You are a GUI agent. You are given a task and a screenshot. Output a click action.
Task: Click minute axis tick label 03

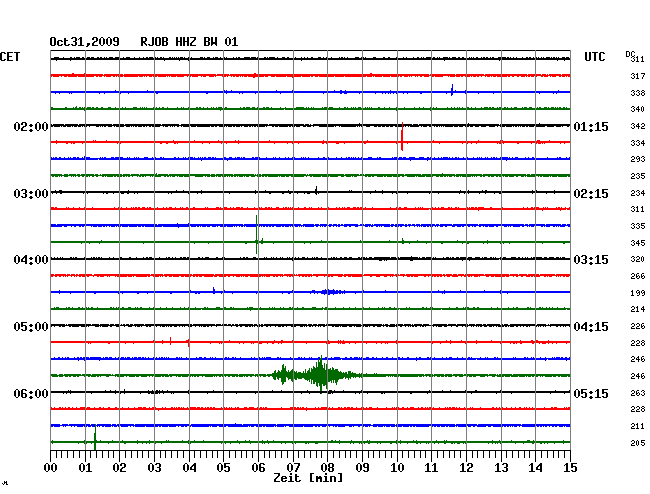154,468
